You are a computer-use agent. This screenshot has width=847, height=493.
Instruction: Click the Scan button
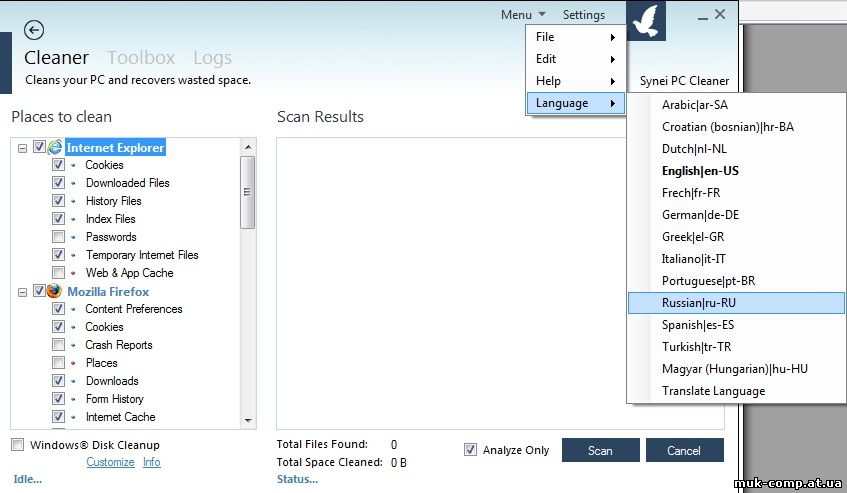tap(600, 450)
